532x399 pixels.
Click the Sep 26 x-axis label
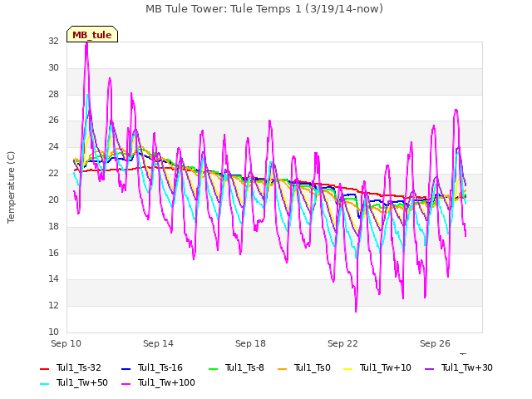coord(435,343)
